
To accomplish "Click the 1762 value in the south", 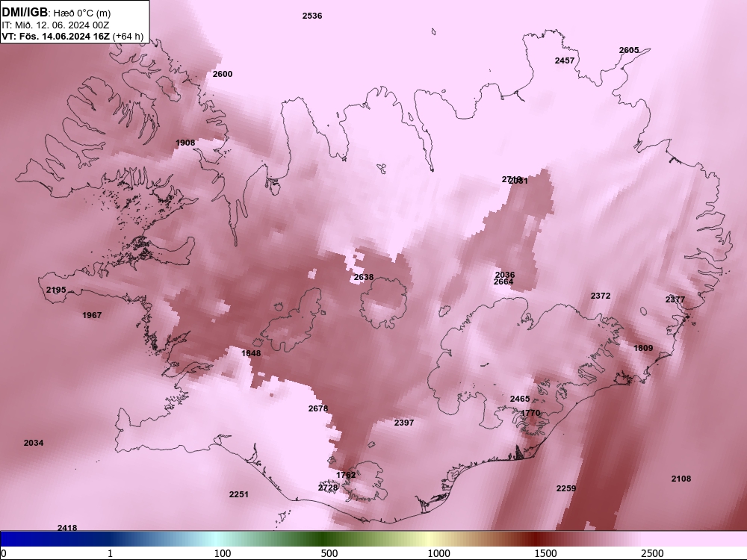I will click(x=346, y=475).
